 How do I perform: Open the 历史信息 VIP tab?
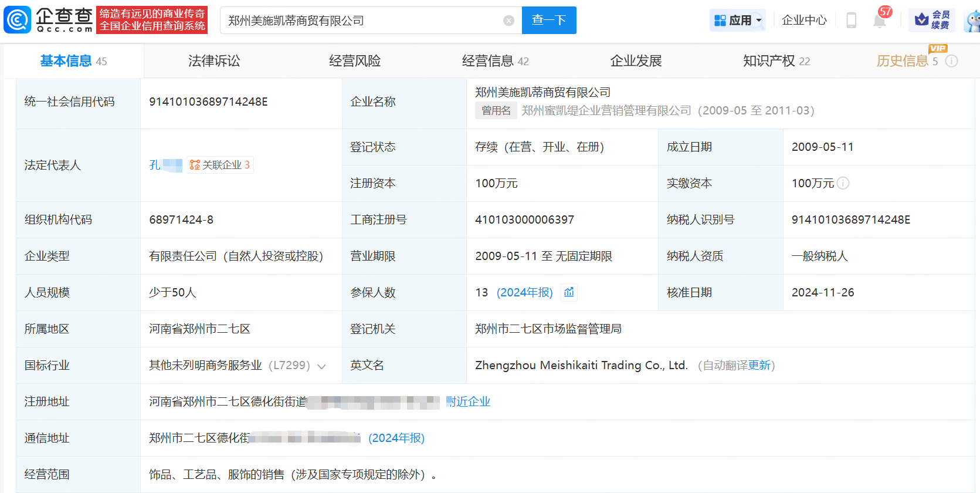[x=907, y=61]
